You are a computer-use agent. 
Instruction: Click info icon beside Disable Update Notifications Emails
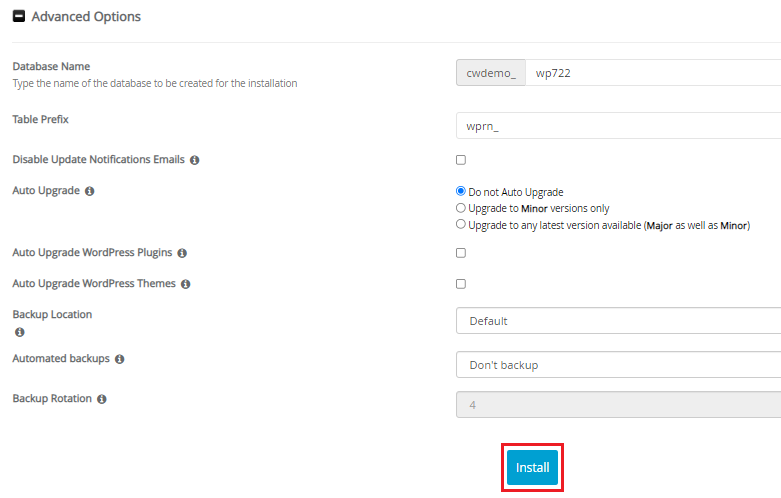pos(194,160)
